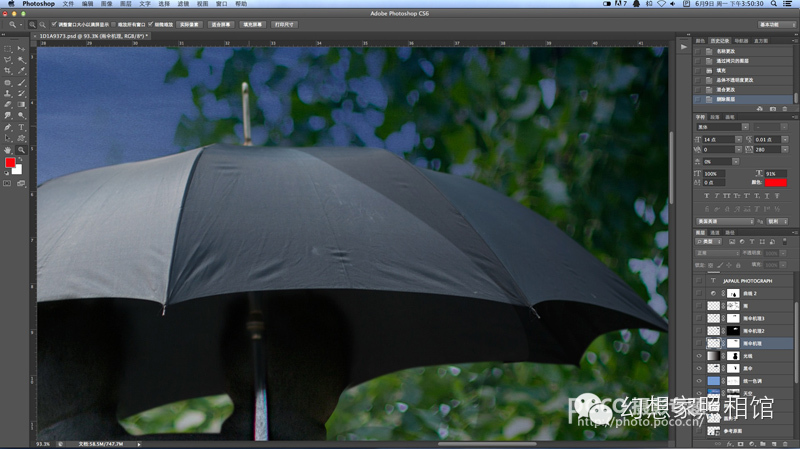The height and width of the screenshot is (449, 800).
Task: Create new adjustment layer icon
Action: (x=752, y=444)
